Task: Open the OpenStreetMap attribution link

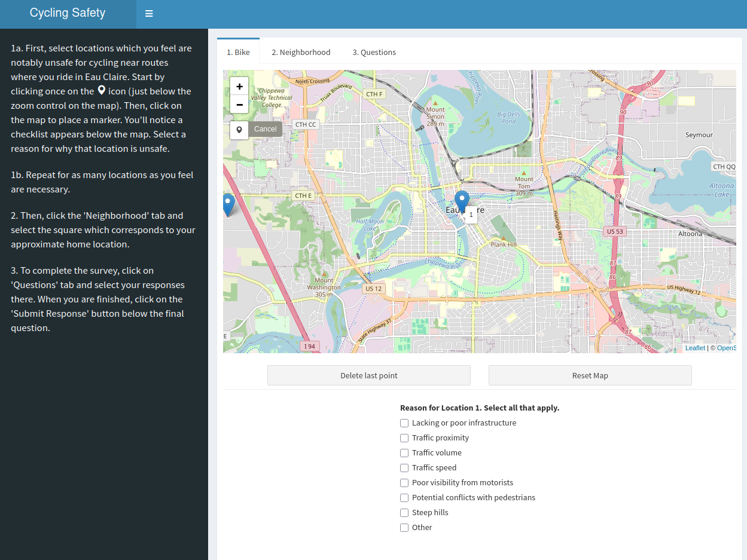Action: [x=727, y=348]
